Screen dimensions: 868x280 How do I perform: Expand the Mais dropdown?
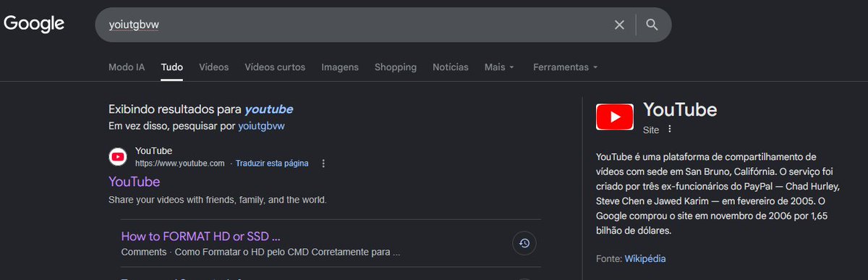pos(499,67)
